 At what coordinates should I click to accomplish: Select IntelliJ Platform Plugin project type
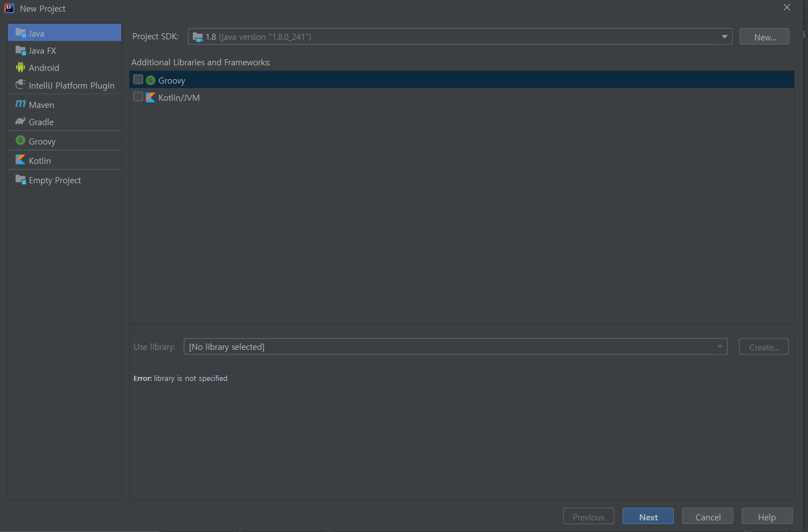point(71,86)
